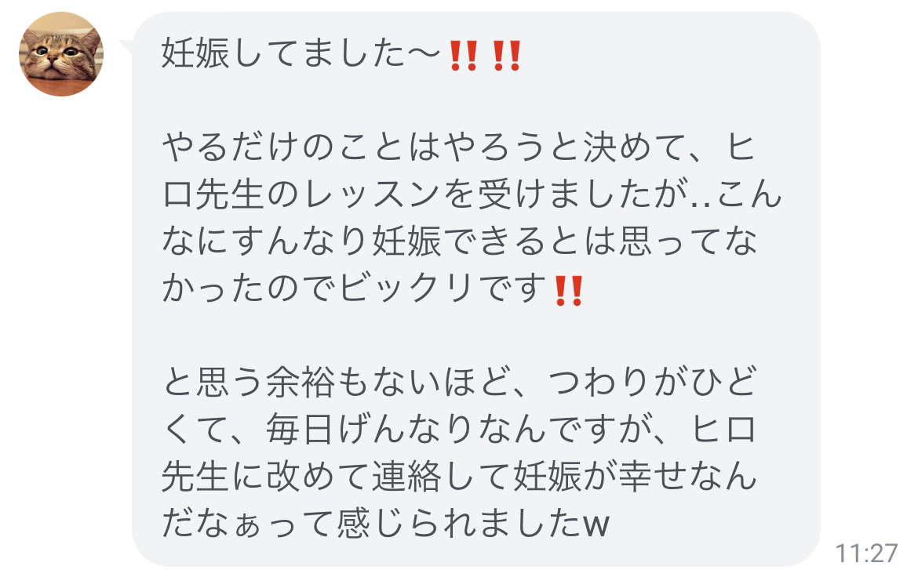Click the text だなぁって感じられました
This screenshot has width=918, height=588.
372,523
